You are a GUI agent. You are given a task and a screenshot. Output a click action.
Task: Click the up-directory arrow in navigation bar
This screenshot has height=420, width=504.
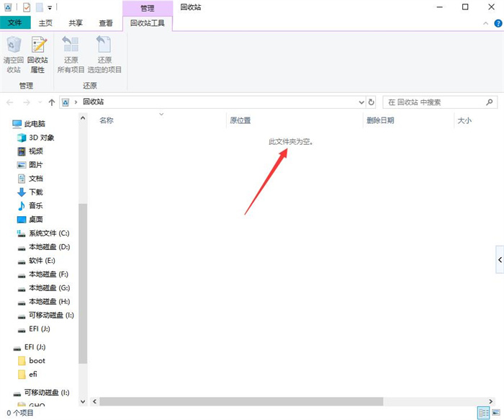coord(52,102)
